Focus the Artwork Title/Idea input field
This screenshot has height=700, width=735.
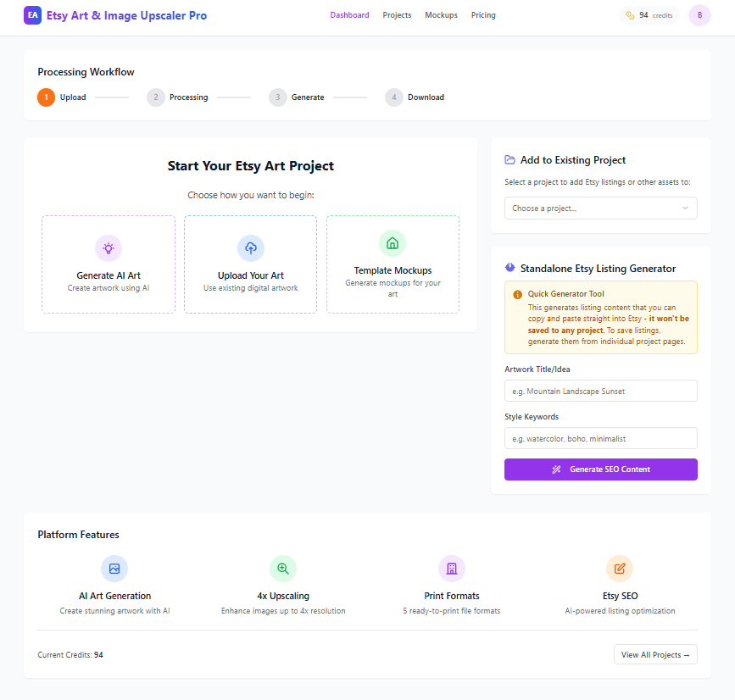pyautogui.click(x=600, y=391)
